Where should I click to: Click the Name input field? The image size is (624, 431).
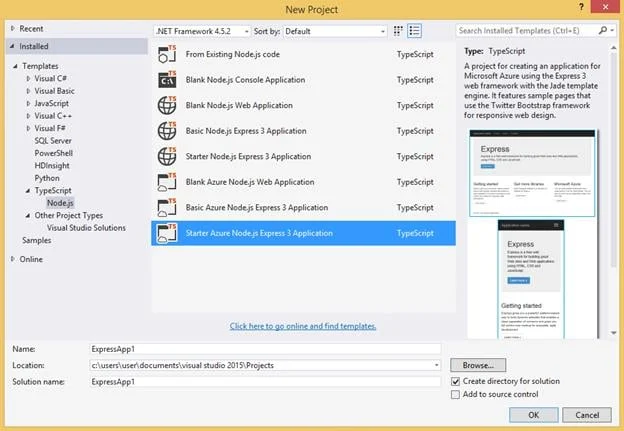(265, 349)
